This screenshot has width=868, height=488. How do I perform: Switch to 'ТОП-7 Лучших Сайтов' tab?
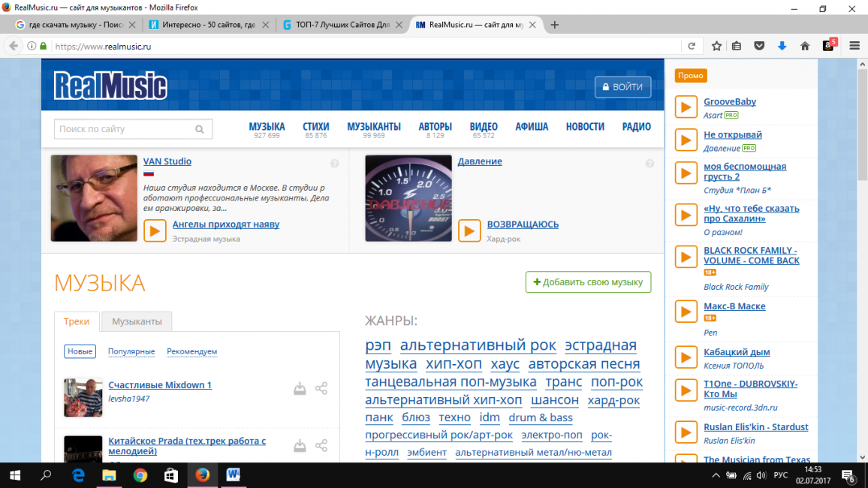pos(342,25)
